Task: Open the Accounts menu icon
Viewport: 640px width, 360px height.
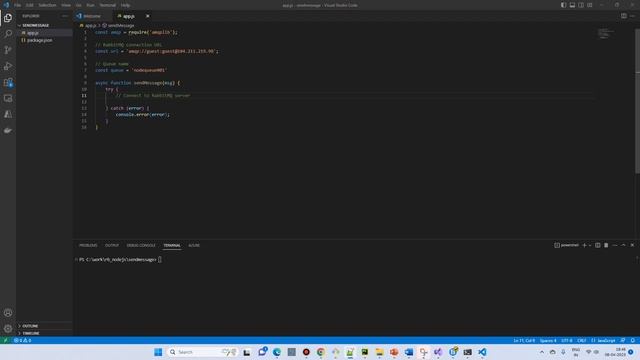Action: click(x=8, y=313)
